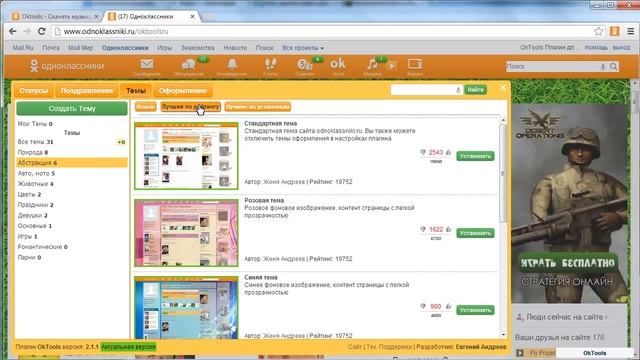Open the Chrome menu hamburger icon
Viewport: 640px width, 360px height.
(x=631, y=31)
